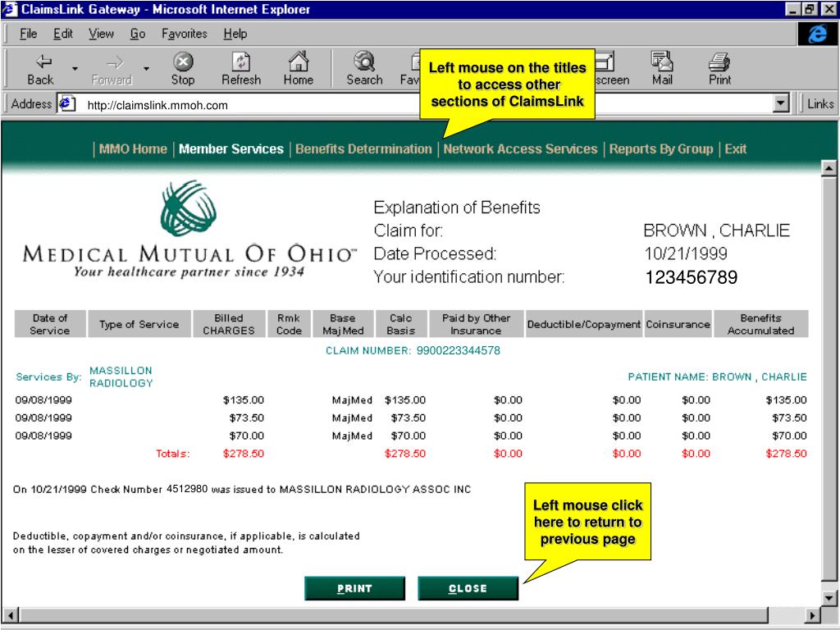The image size is (840, 630).
Task: Open the Favorites menu
Action: (x=185, y=34)
